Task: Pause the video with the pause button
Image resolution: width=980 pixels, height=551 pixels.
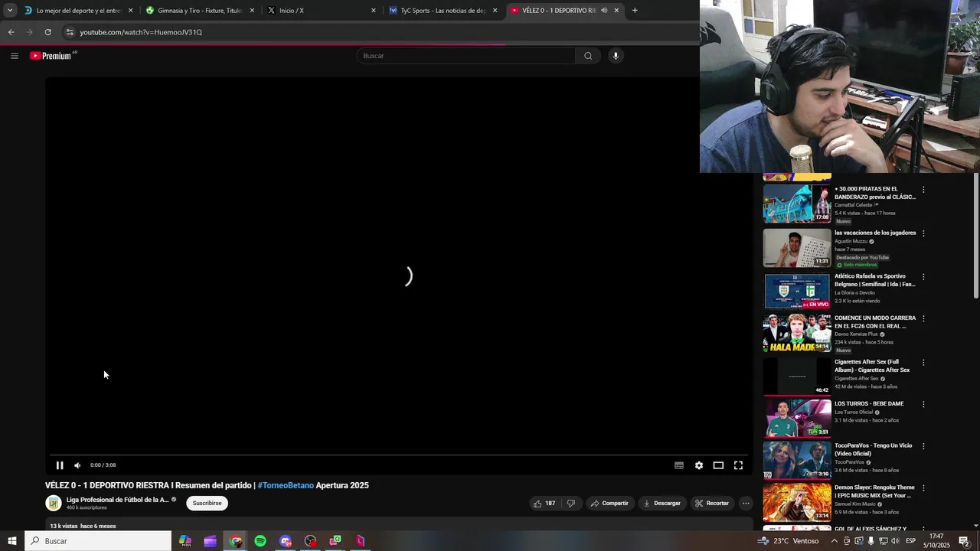Action: (60, 465)
